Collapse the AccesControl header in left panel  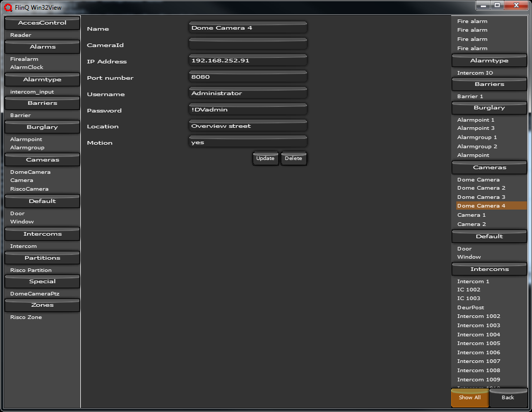[42, 22]
